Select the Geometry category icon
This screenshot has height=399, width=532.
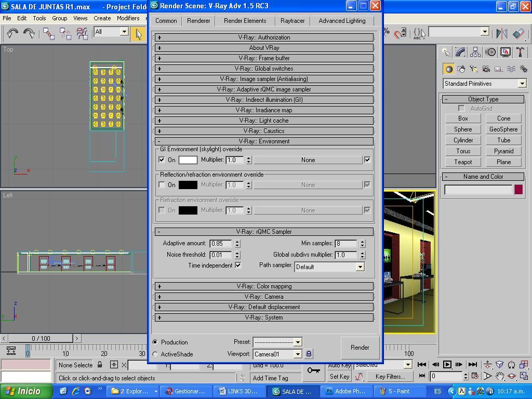click(449, 69)
